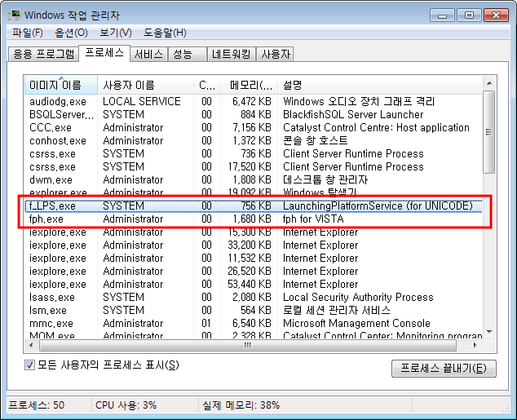Select the audiodg.exe process row

click(254, 101)
